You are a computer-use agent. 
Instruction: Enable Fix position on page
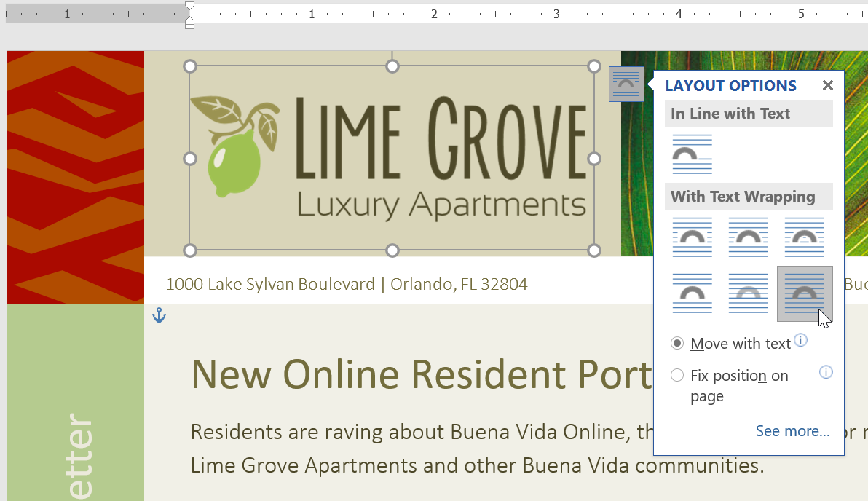click(x=677, y=376)
